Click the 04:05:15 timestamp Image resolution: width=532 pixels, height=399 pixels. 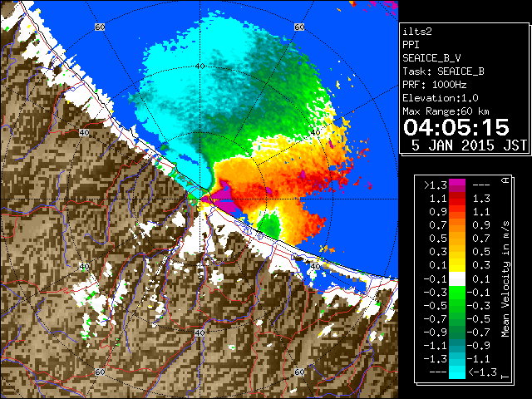click(456, 127)
